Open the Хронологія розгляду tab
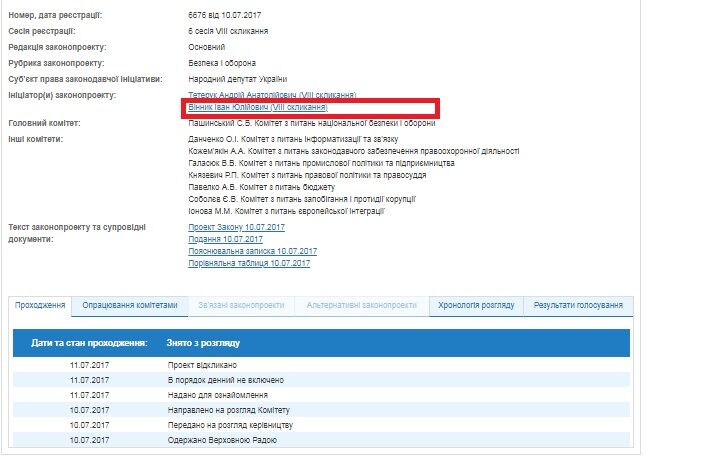 [476, 305]
